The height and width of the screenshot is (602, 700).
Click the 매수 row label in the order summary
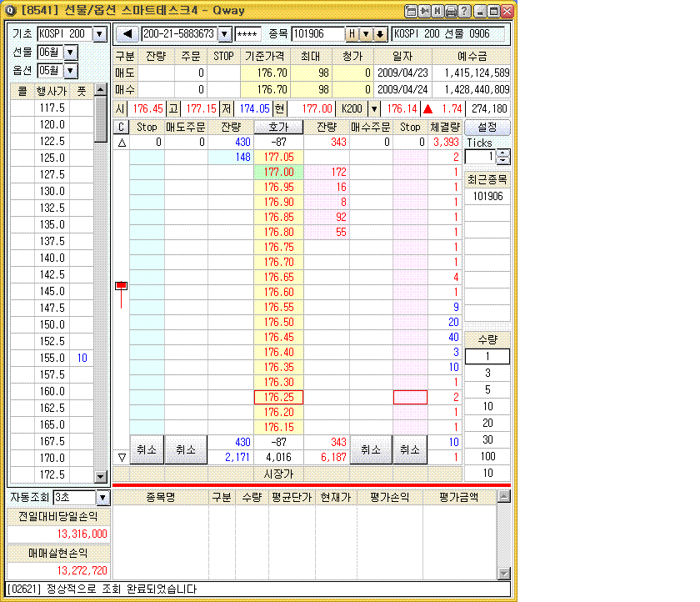coord(124,90)
